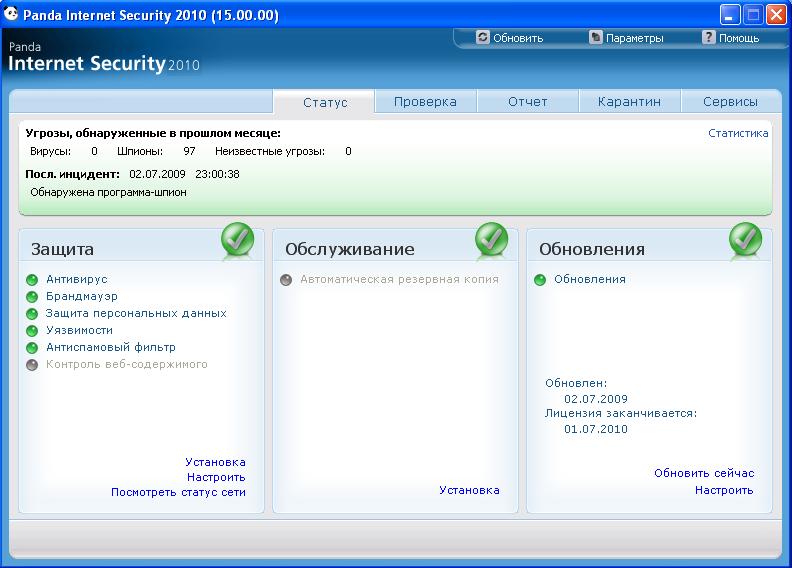Viewport: 792px width, 568px height.
Task: Click green dot beside Антиспамовый фильтр
Action: [x=32, y=348]
